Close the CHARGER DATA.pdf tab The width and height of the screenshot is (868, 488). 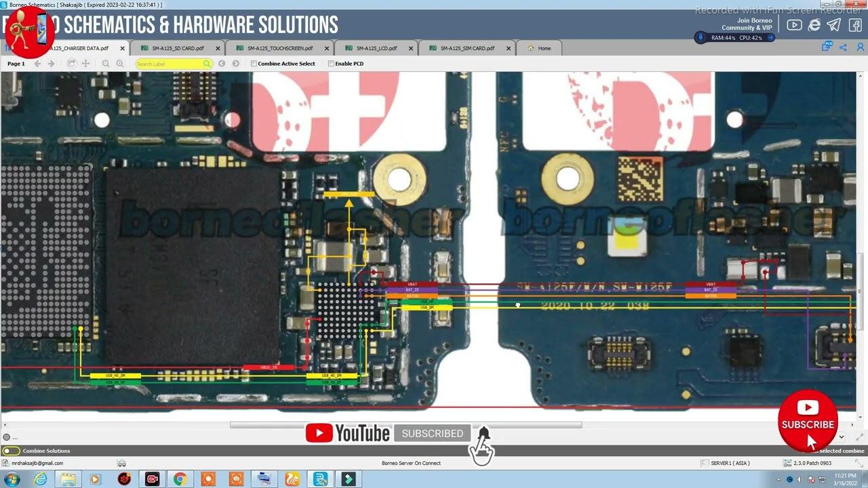coord(123,49)
